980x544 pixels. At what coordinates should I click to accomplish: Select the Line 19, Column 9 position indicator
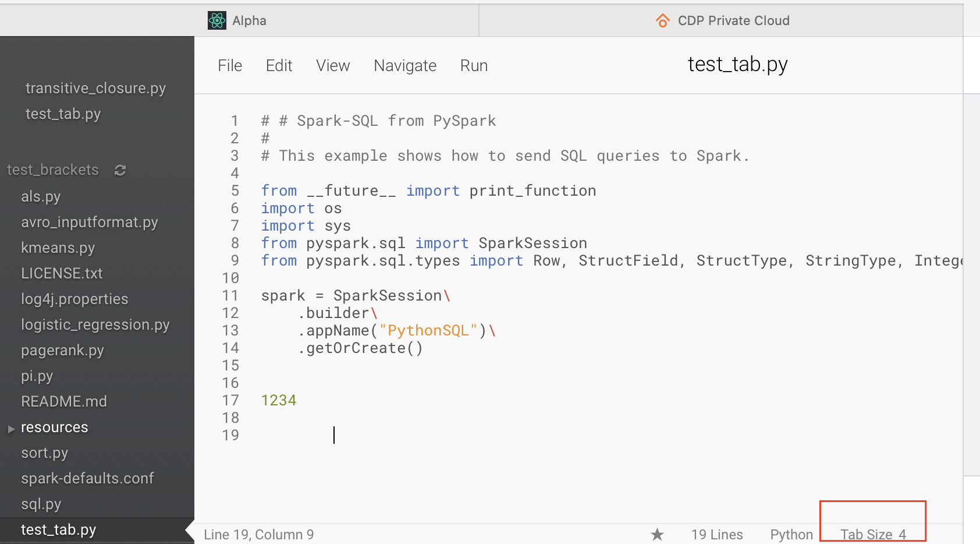click(x=258, y=534)
